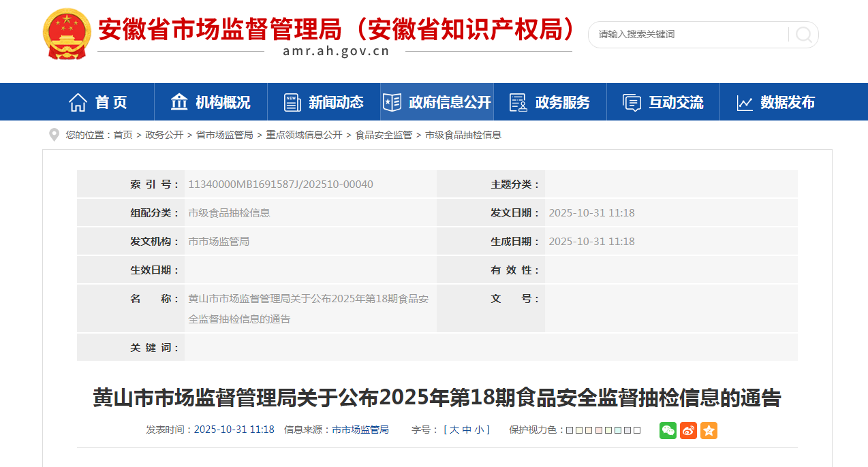
Task: Click the national emblem logo
Action: pyautogui.click(x=67, y=34)
